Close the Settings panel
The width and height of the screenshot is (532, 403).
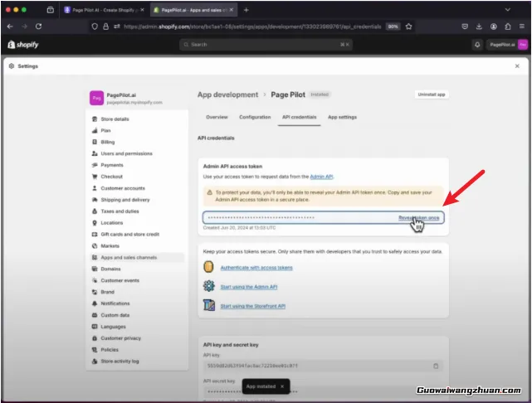(x=517, y=66)
